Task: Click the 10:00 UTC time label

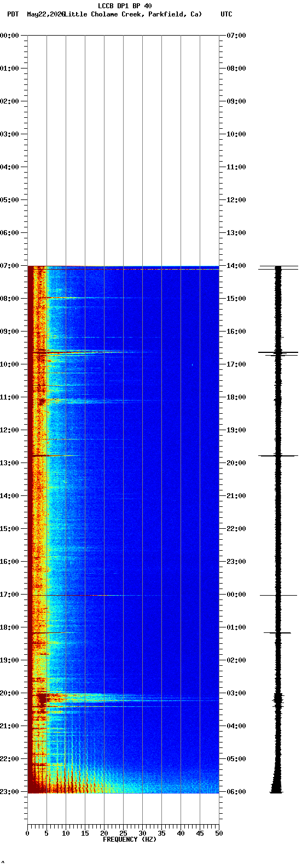Action: coord(236,134)
